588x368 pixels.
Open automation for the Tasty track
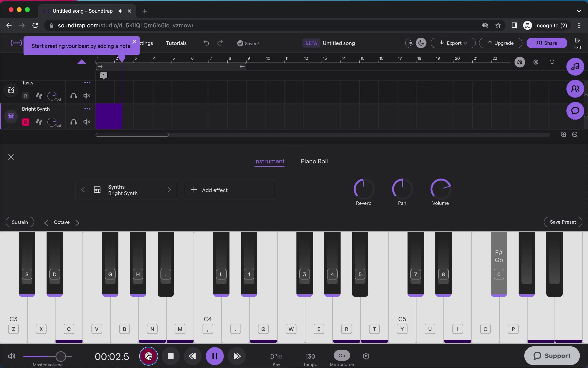click(39, 96)
